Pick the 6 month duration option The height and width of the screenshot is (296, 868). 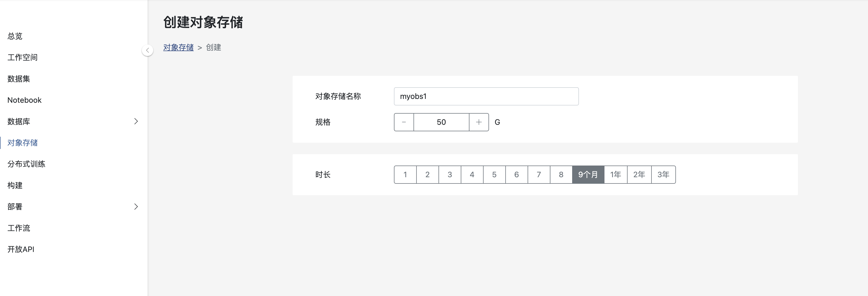tap(516, 175)
